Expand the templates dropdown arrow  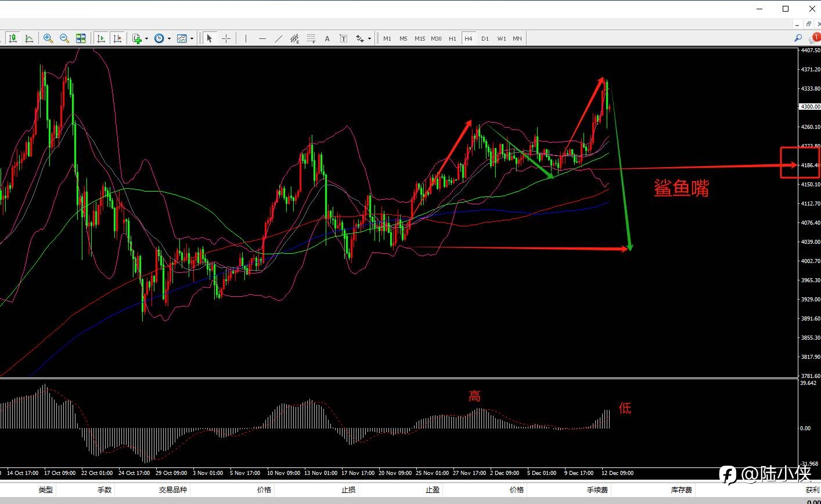(x=192, y=39)
